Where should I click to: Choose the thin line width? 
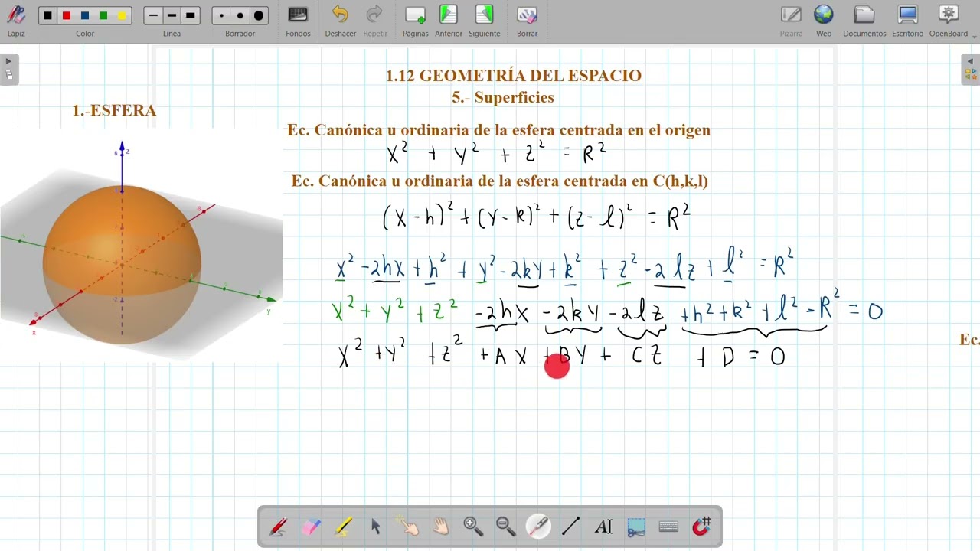[x=153, y=15]
